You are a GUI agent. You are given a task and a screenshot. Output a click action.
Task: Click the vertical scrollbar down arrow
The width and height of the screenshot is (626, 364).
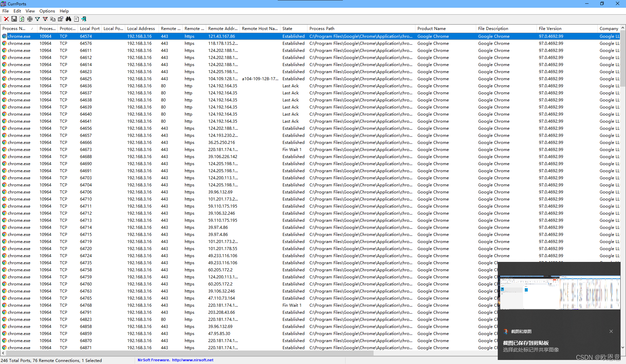pyautogui.click(x=623, y=347)
